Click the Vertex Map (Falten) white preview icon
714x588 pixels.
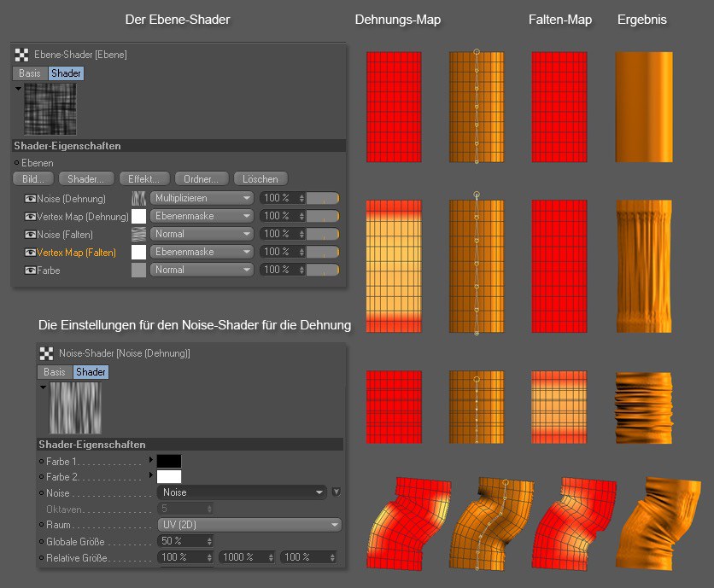click(x=138, y=252)
